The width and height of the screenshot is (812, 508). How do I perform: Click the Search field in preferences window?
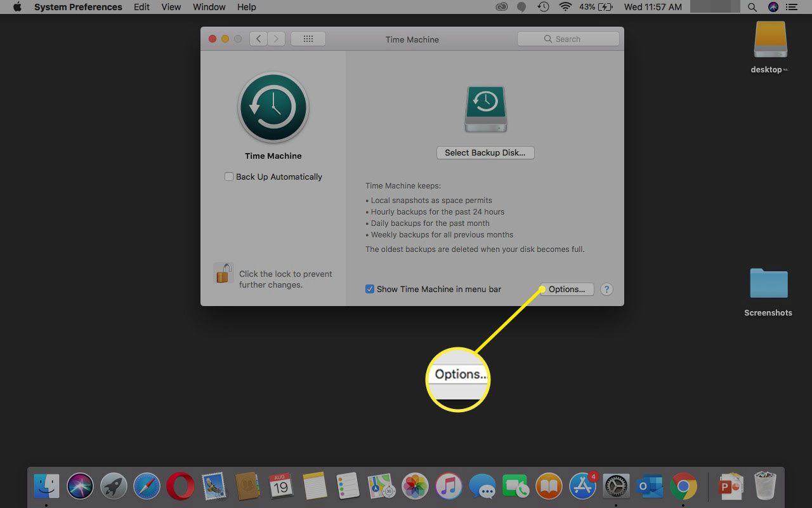coord(568,39)
